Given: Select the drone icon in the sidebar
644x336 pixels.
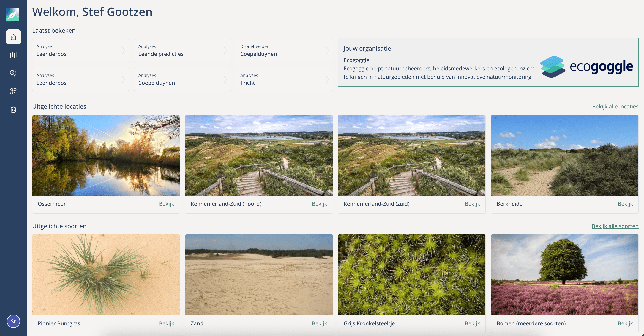Looking at the screenshot, I should tap(13, 91).
